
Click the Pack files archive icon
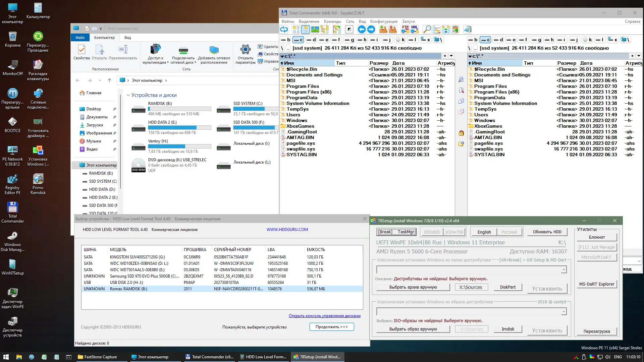(383, 29)
